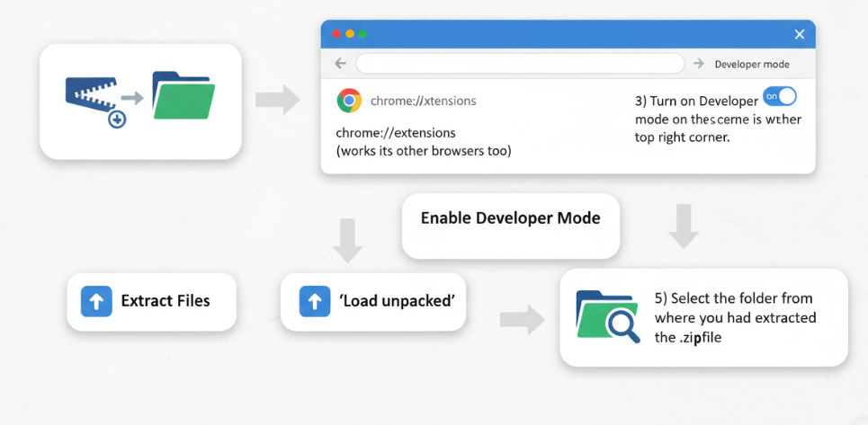Toggle the Developer mode switch off
Screen dimensions: 868x425
pyautogui.click(x=779, y=96)
